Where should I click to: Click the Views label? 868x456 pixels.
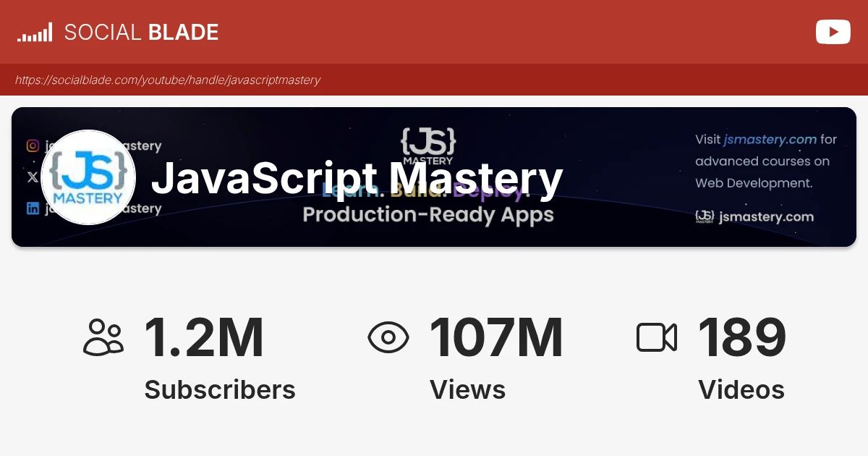tap(468, 389)
